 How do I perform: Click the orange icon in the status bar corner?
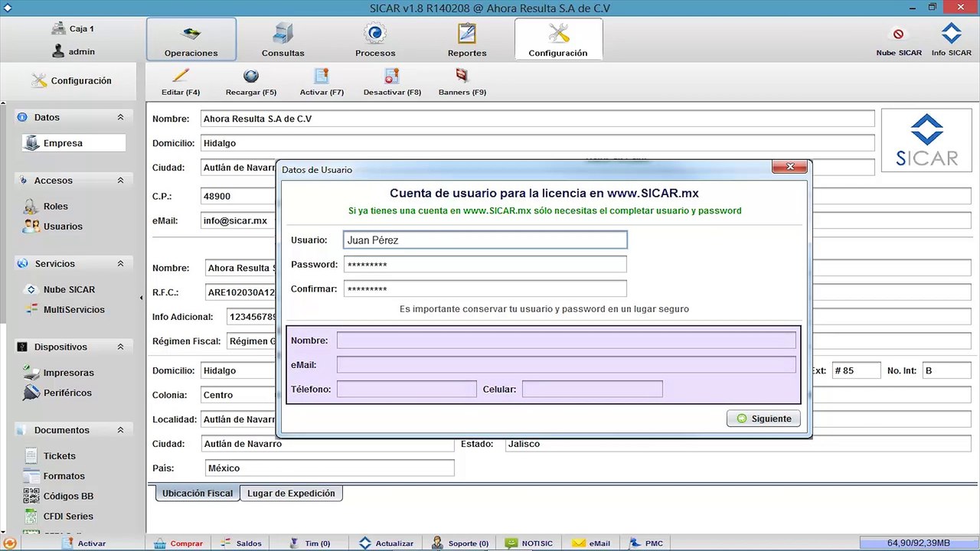9,543
